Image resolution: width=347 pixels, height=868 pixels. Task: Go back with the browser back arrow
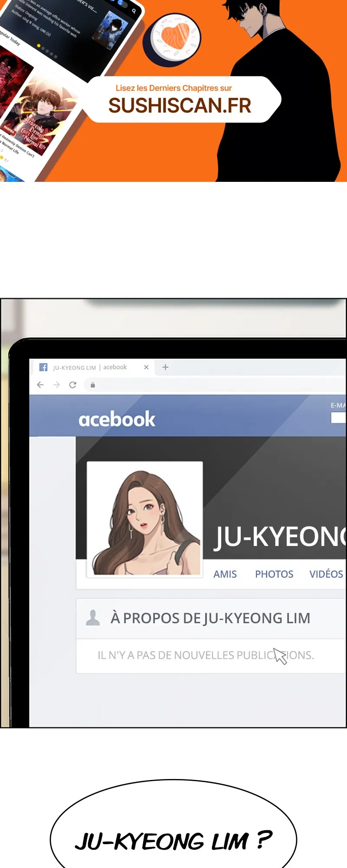coord(40,385)
